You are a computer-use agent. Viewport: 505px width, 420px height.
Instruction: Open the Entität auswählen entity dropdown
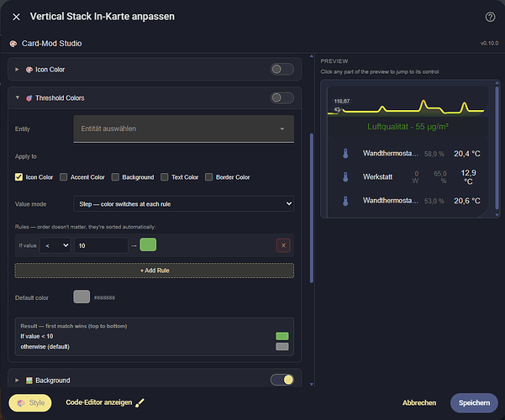click(183, 129)
